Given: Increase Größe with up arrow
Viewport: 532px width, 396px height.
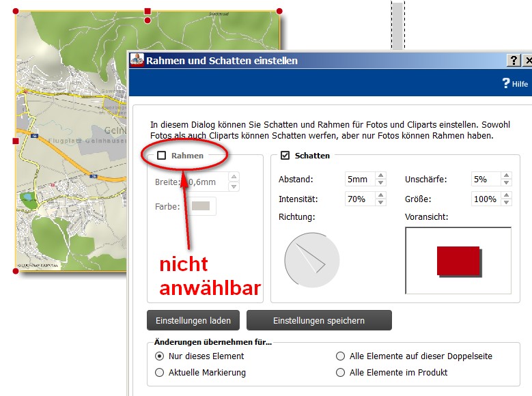Looking at the screenshot, I should (x=506, y=195).
